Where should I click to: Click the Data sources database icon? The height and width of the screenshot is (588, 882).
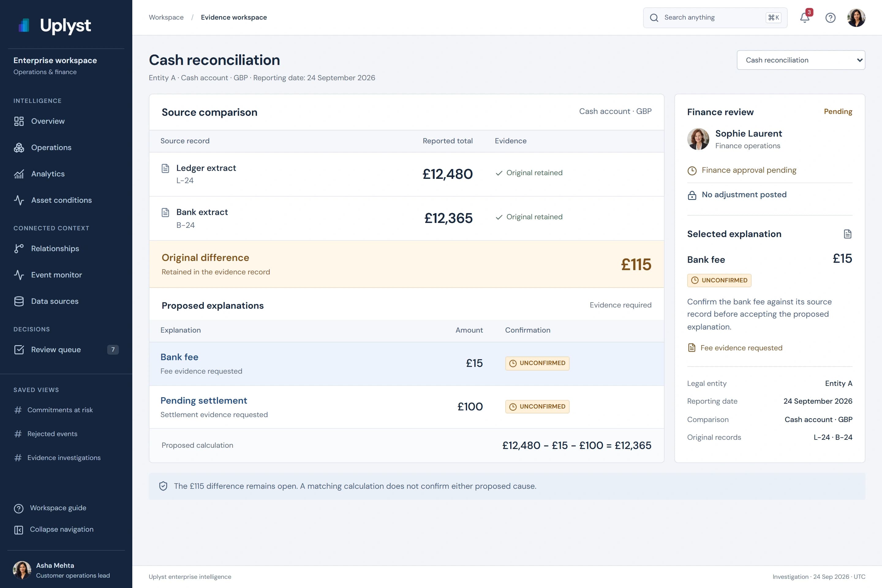19,301
